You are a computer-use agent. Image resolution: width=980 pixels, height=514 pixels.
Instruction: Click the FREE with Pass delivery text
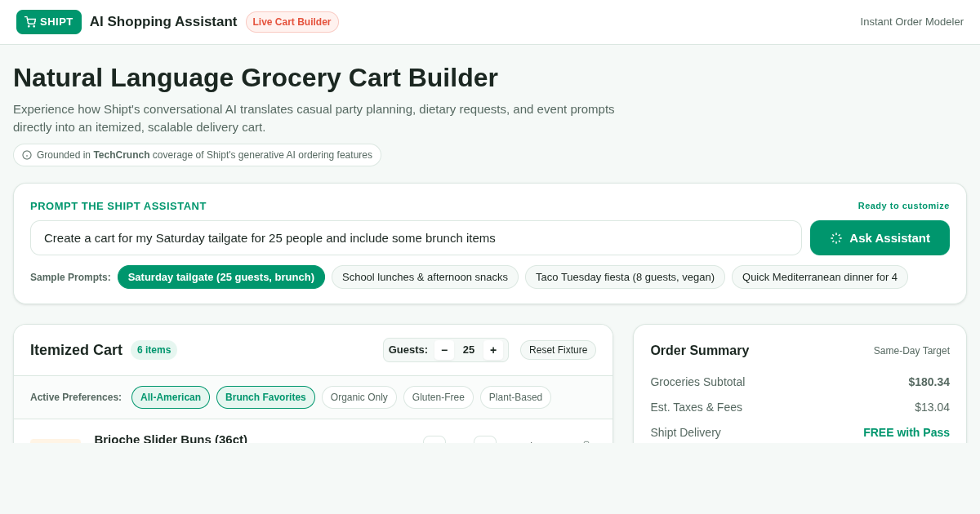click(x=906, y=432)
